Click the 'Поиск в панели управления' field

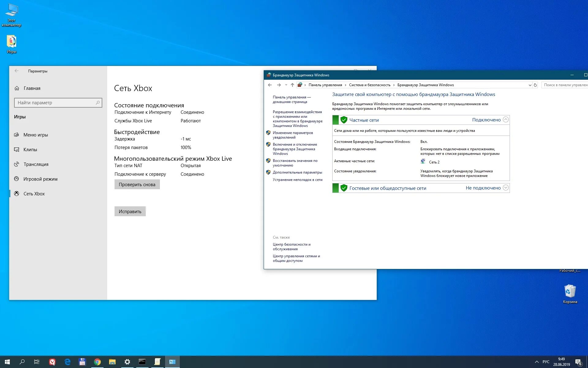point(565,85)
